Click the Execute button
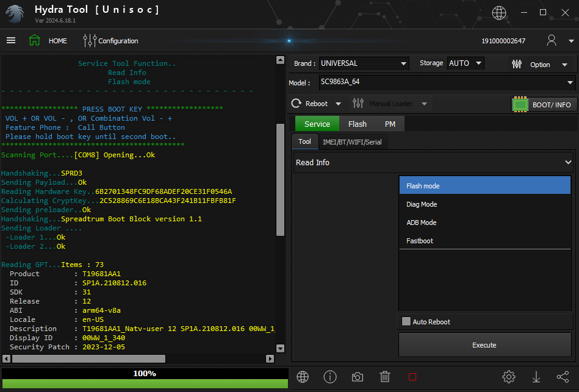 [x=484, y=345]
